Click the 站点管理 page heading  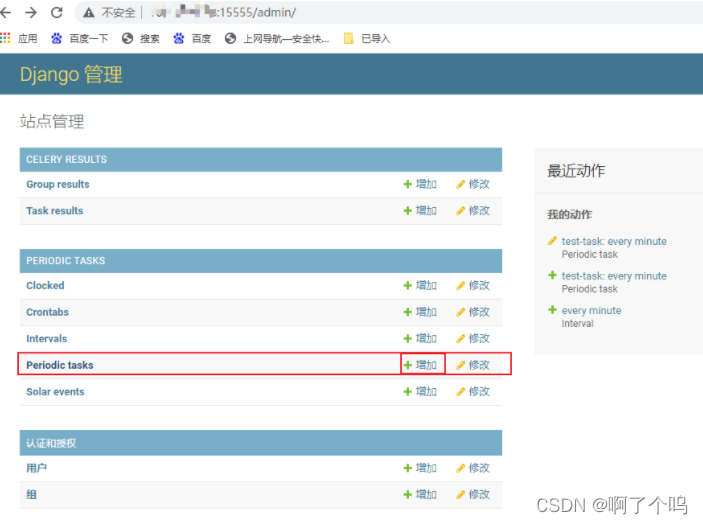[52, 121]
